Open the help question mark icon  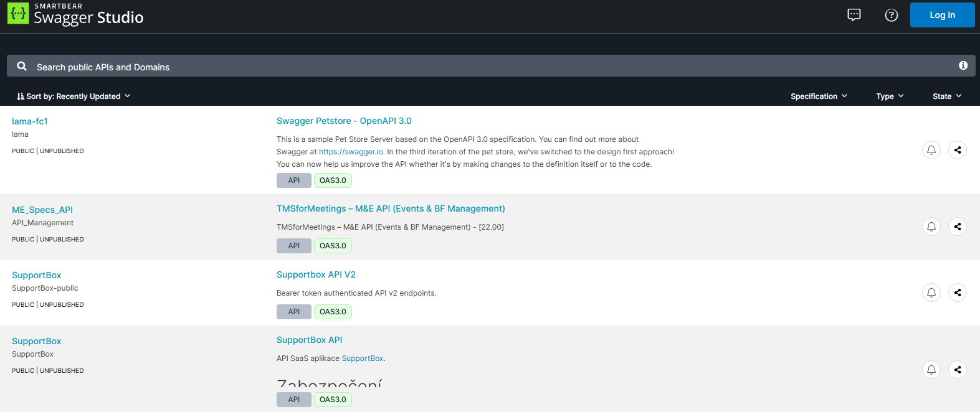[892, 15]
